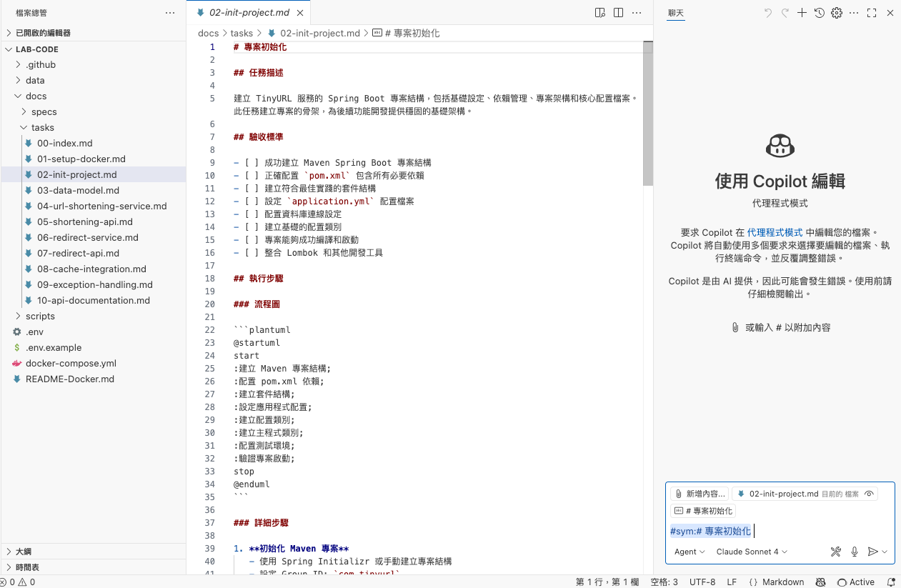The width and height of the screenshot is (901, 588).
Task: Open the chat settings gear icon
Action: coord(837,12)
